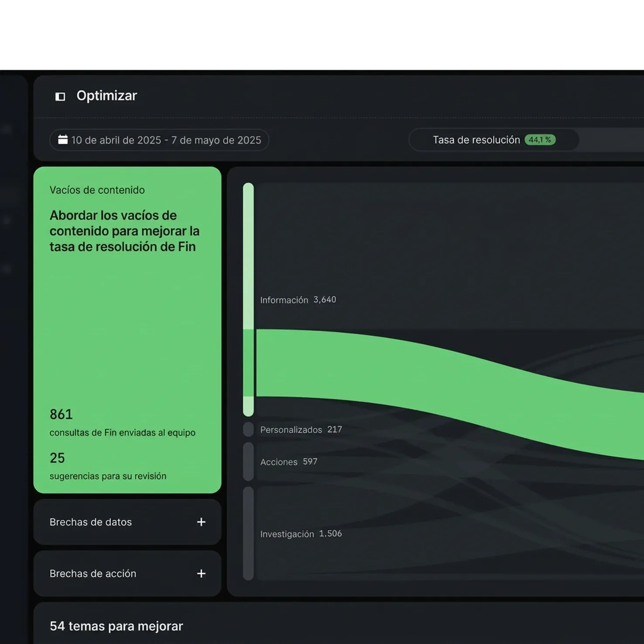The height and width of the screenshot is (644, 644).
Task: Select the Personalizados 217 chart label
Action: click(x=301, y=430)
